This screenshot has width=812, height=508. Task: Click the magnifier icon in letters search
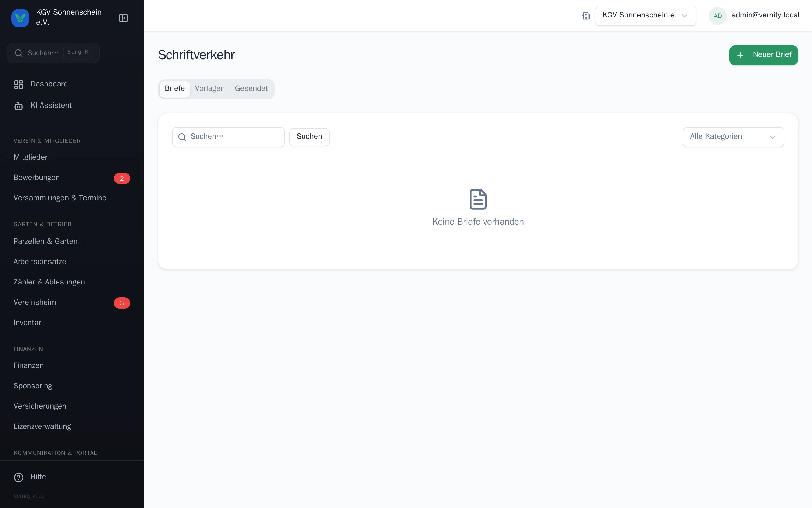[182, 137]
